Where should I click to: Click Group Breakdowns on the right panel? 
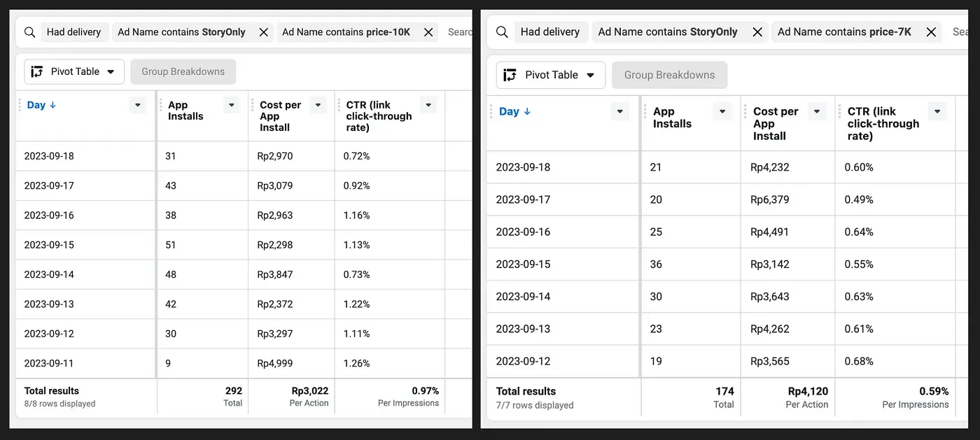pyautogui.click(x=669, y=75)
